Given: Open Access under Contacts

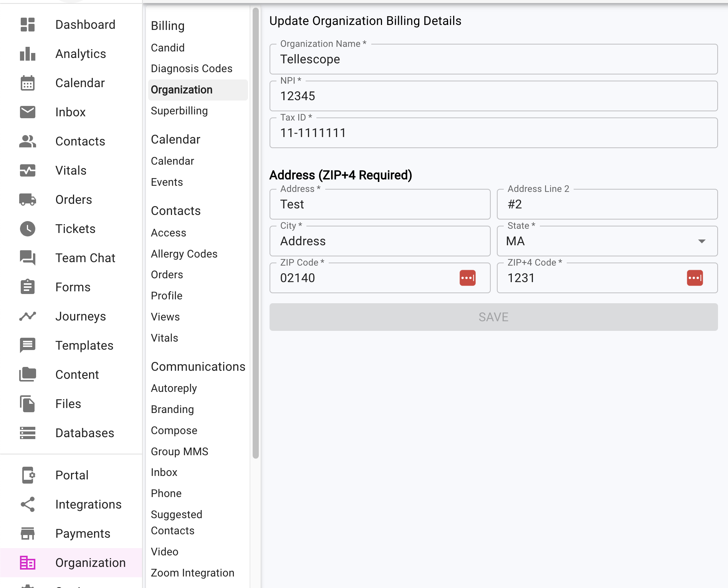Looking at the screenshot, I should coord(169,233).
